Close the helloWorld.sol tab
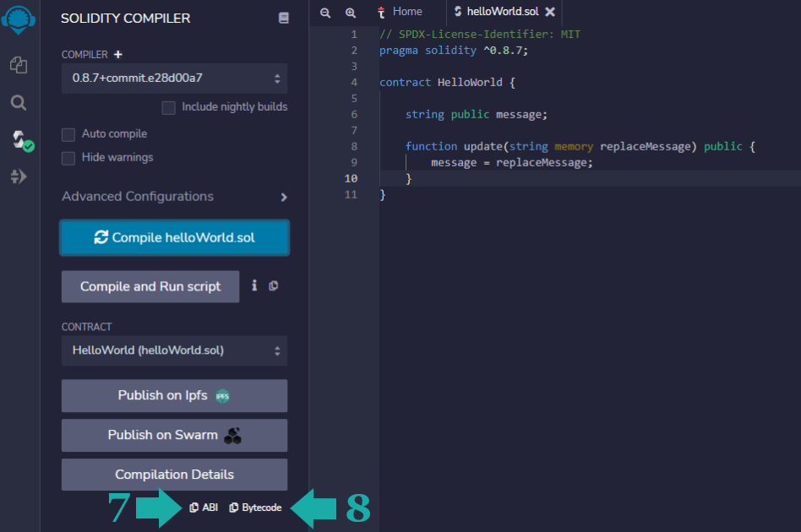This screenshot has height=532, width=801. pos(550,12)
